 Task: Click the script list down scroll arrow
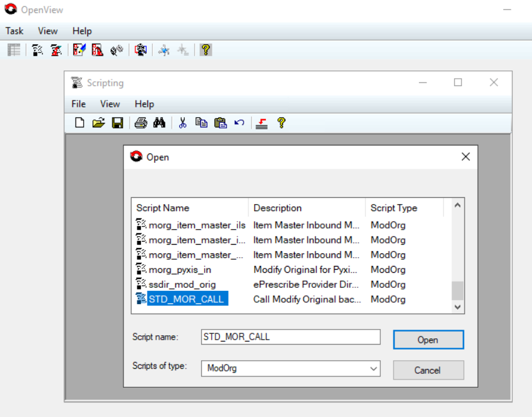click(x=457, y=307)
